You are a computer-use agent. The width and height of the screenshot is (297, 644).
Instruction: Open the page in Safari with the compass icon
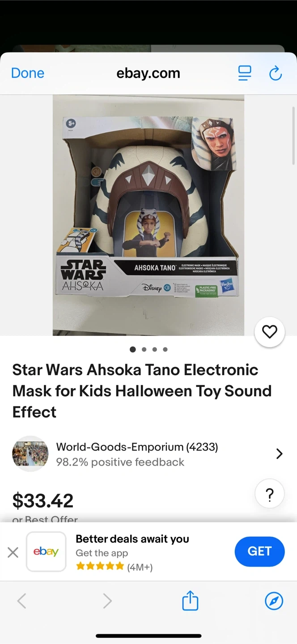pos(274,601)
